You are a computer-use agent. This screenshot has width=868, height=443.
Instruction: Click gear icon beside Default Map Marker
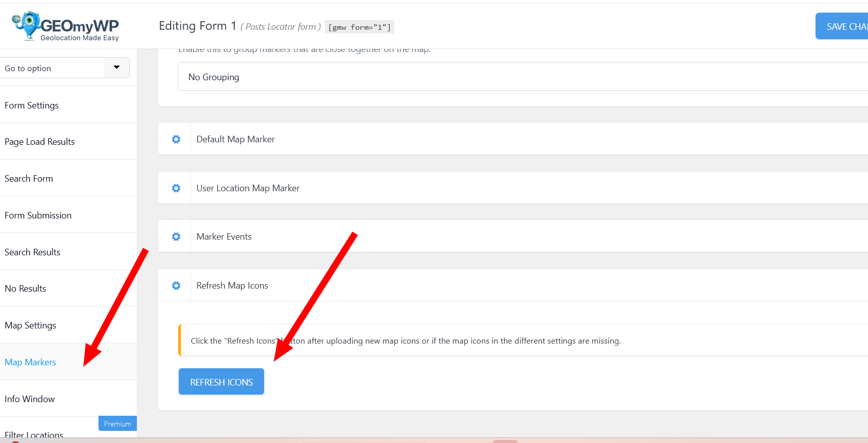[x=176, y=139]
